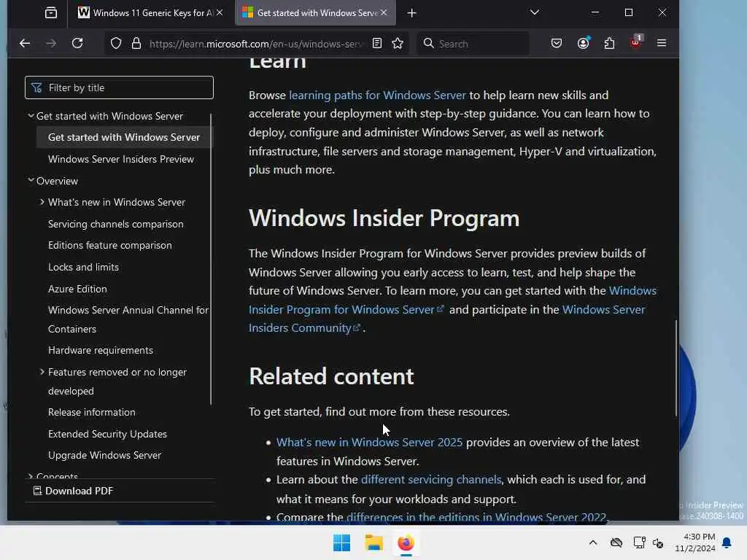Open Release information page
Image resolution: width=747 pixels, height=560 pixels.
[91, 413]
